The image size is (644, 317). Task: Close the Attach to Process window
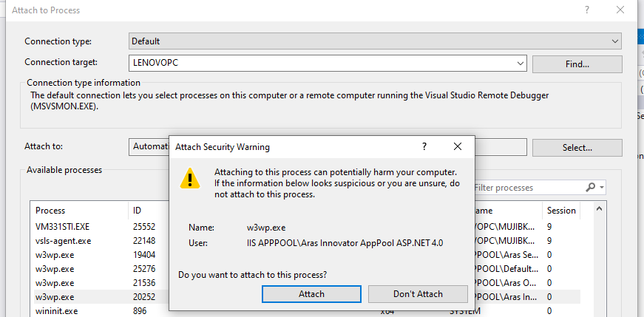point(620,10)
